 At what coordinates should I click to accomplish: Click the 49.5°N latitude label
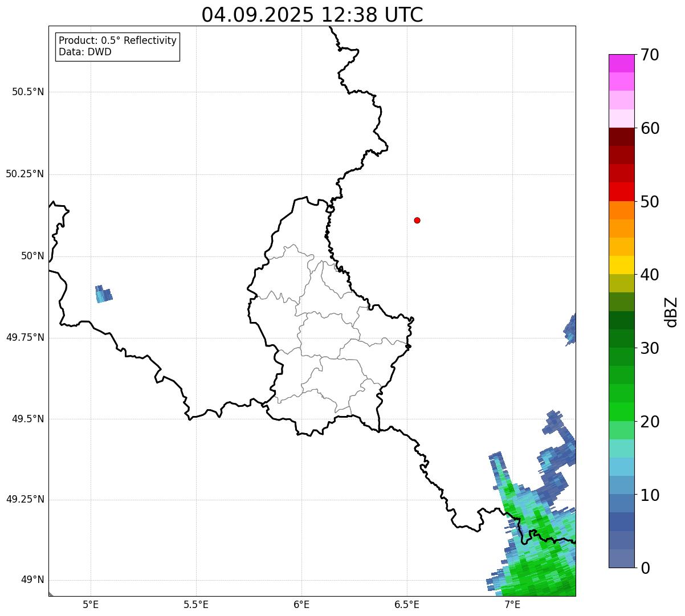(x=28, y=419)
